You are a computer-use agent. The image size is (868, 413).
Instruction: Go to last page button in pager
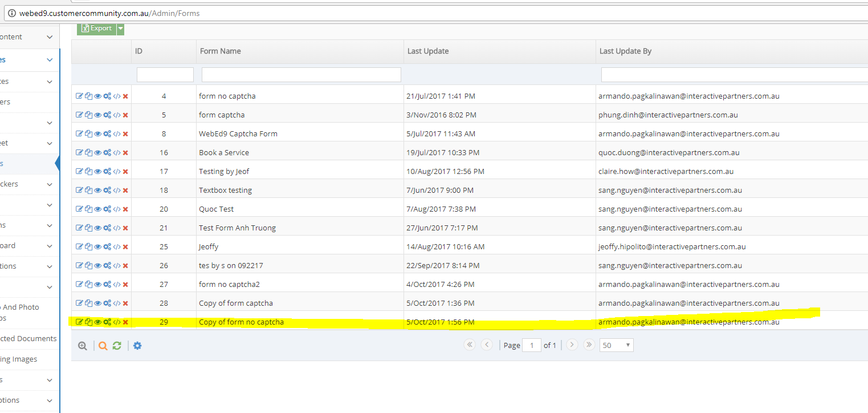pyautogui.click(x=589, y=345)
